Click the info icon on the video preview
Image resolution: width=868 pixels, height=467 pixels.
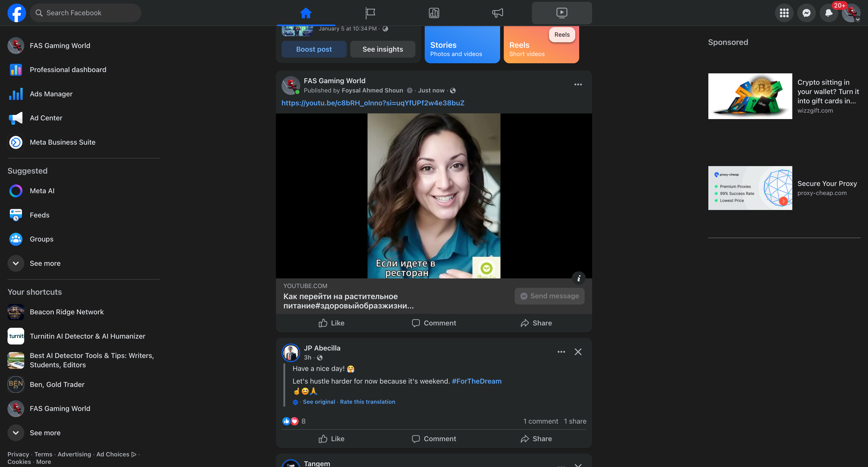coord(579,278)
